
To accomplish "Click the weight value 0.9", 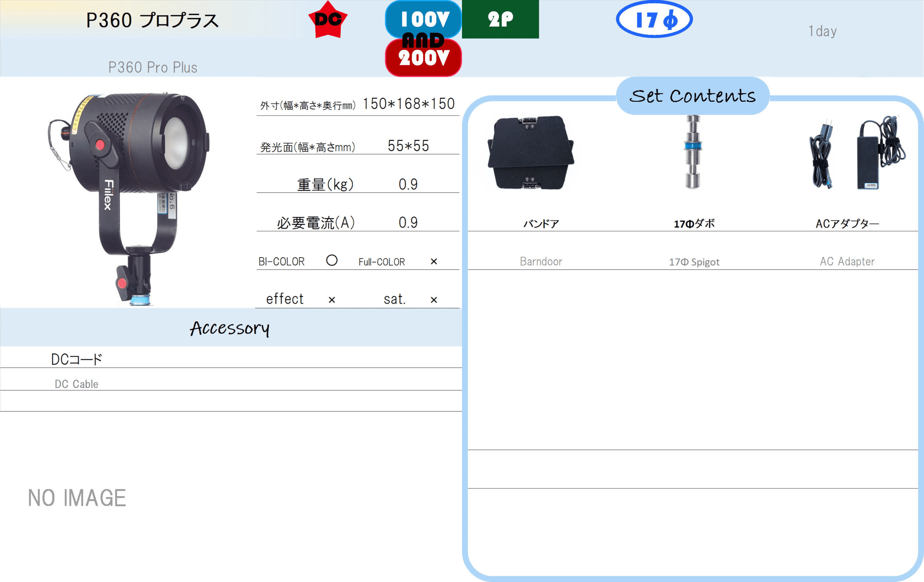I will click(x=408, y=184).
